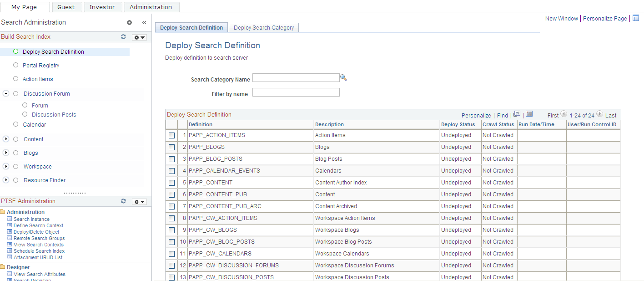Click the View Search Attributes page icon
644x281 pixels.
click(10, 274)
